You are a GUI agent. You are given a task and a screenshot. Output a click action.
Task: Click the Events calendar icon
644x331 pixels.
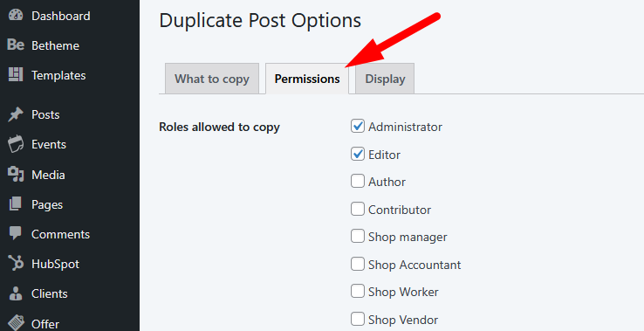[16, 144]
